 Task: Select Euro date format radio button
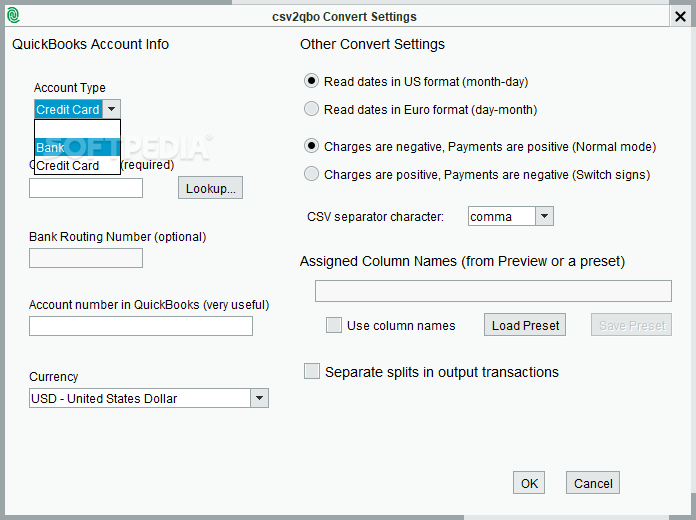pos(311,109)
